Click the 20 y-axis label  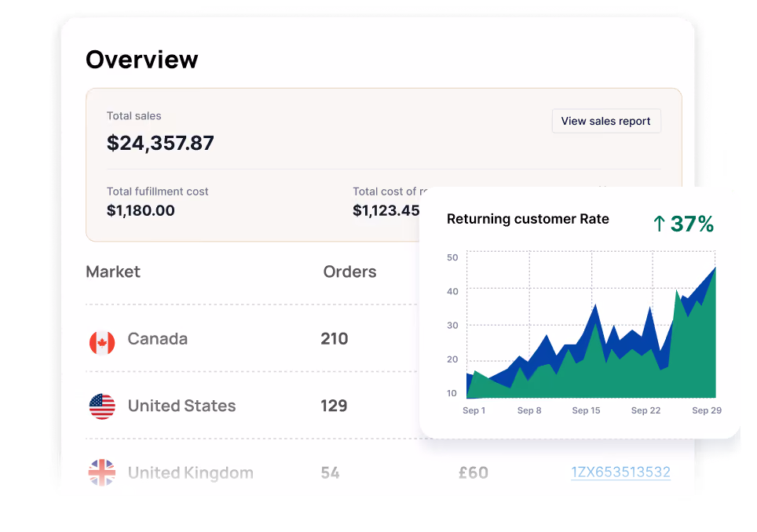pyautogui.click(x=452, y=359)
